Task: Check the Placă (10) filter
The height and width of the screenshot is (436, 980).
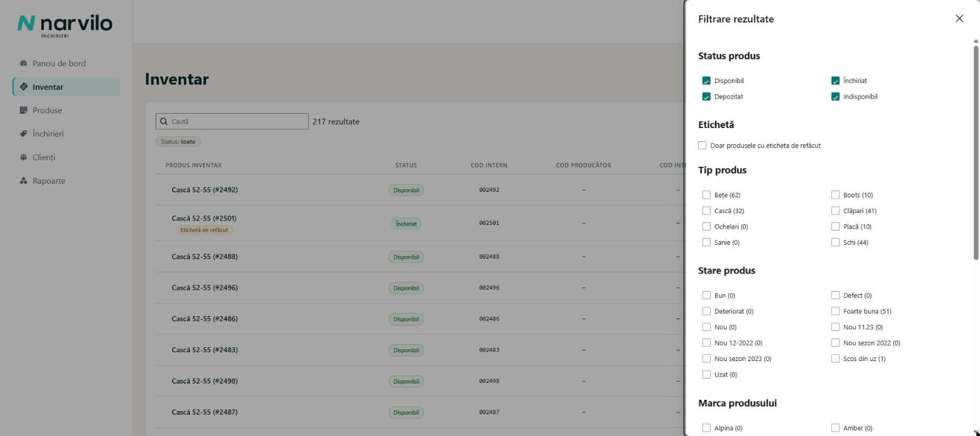Action: coord(835,227)
